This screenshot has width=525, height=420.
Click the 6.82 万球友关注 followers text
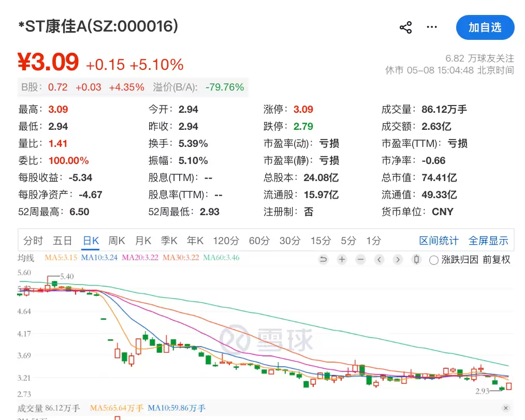point(479,58)
